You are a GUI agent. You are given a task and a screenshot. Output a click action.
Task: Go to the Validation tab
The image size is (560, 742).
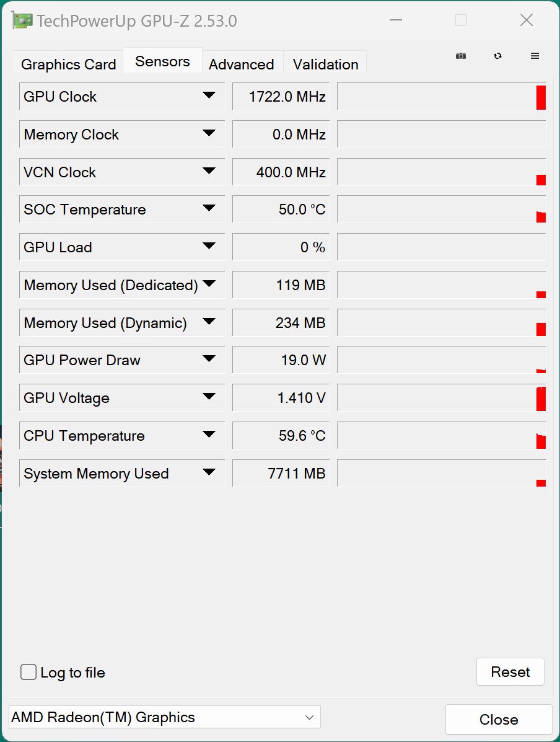click(x=325, y=64)
